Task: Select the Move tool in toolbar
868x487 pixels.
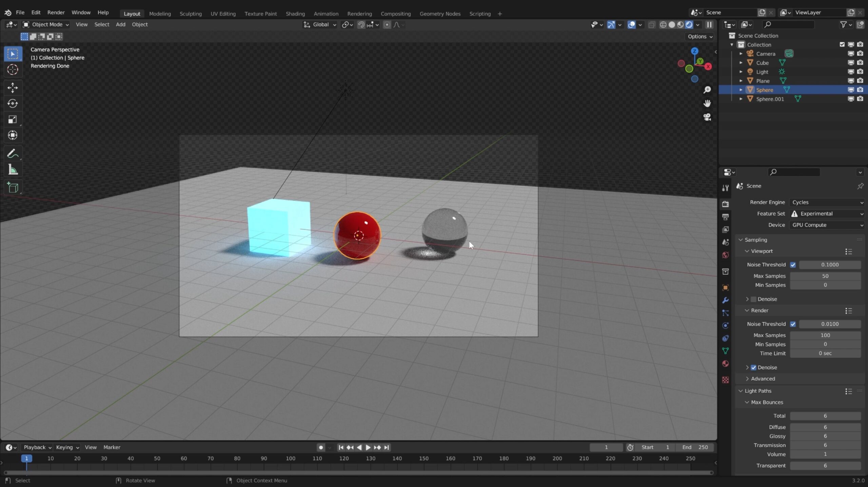Action: [13, 87]
